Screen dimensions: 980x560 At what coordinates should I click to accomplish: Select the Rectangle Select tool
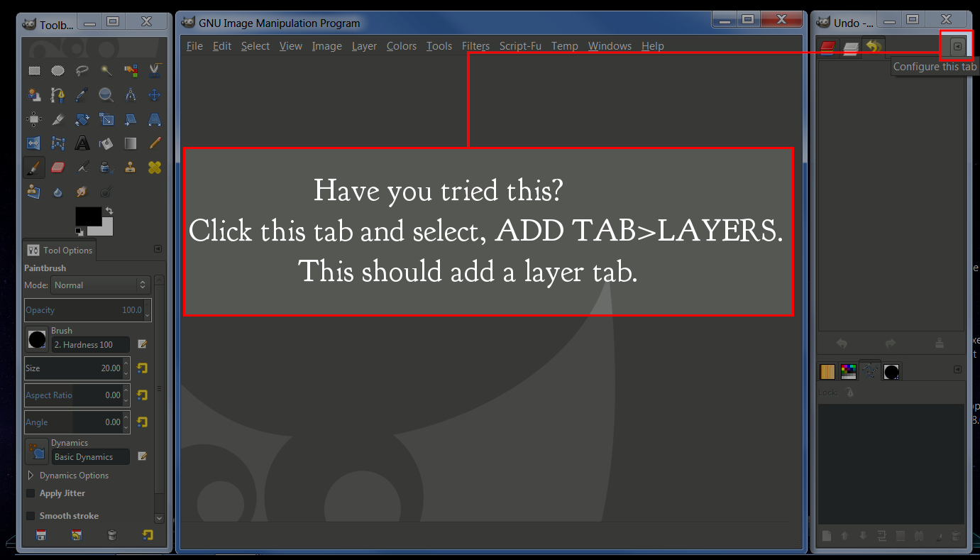coord(34,70)
